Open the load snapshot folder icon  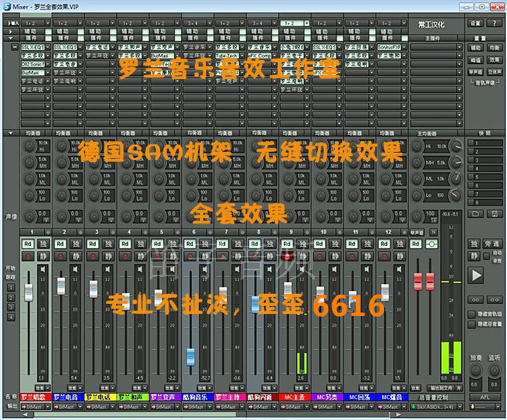(x=476, y=214)
